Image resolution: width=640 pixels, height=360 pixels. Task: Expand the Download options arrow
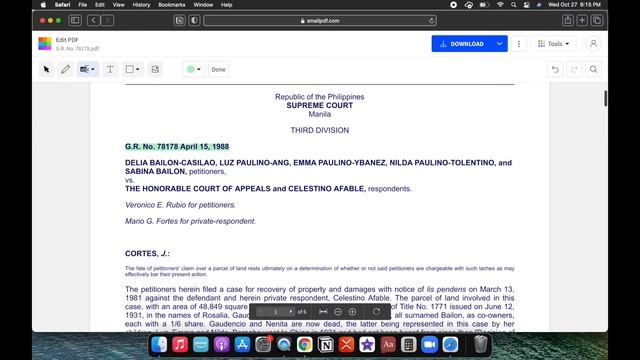pos(499,44)
